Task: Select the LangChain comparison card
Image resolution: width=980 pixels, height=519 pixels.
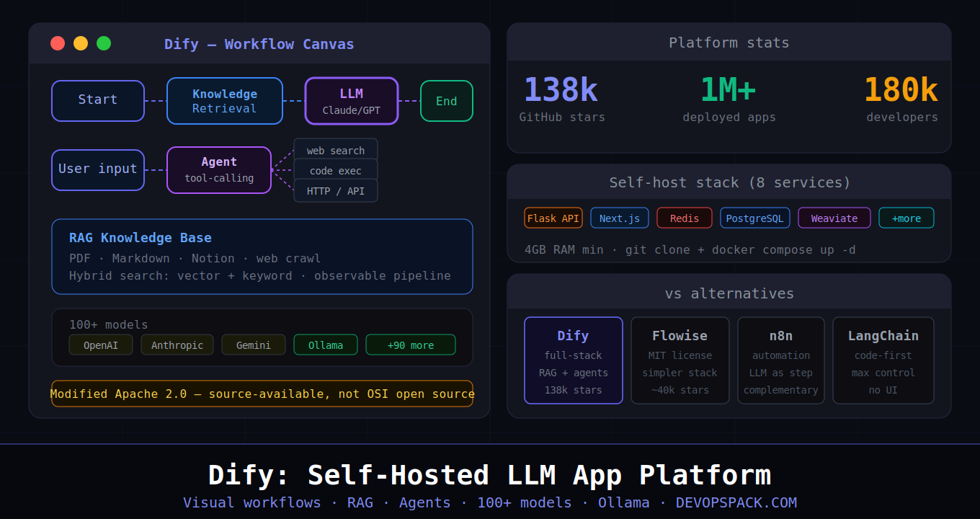Action: point(883,360)
